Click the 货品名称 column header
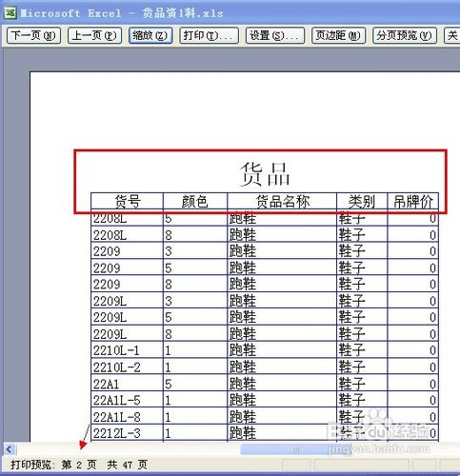This screenshot has height=476, width=460. coord(282,202)
